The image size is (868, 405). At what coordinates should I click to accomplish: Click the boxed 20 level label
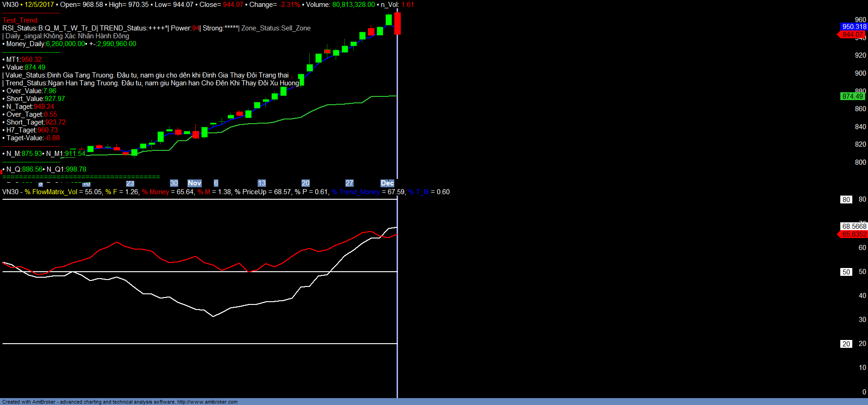pyautogui.click(x=846, y=344)
